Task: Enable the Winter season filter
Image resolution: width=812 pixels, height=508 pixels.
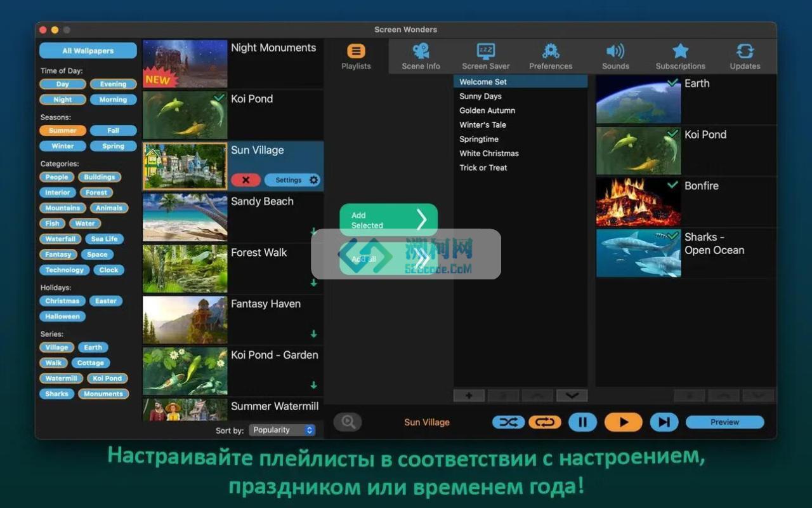Action: click(x=63, y=145)
